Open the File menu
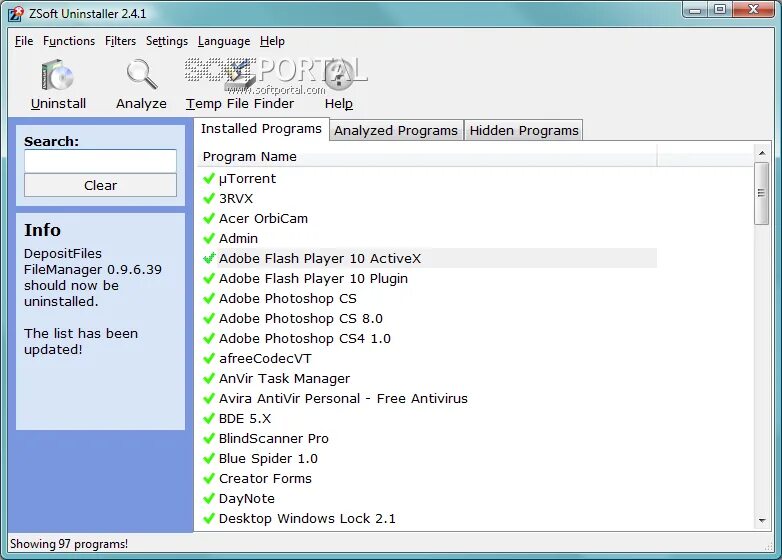This screenshot has height=560, width=782. (24, 41)
